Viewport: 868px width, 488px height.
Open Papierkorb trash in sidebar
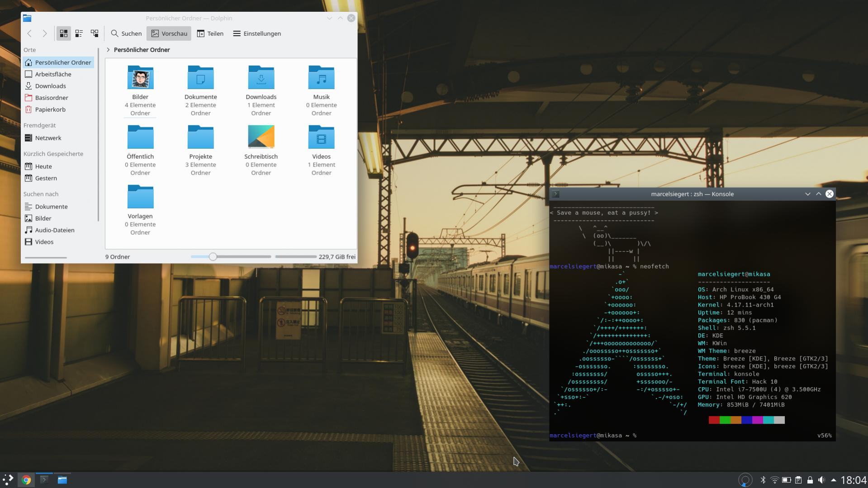coord(58,109)
